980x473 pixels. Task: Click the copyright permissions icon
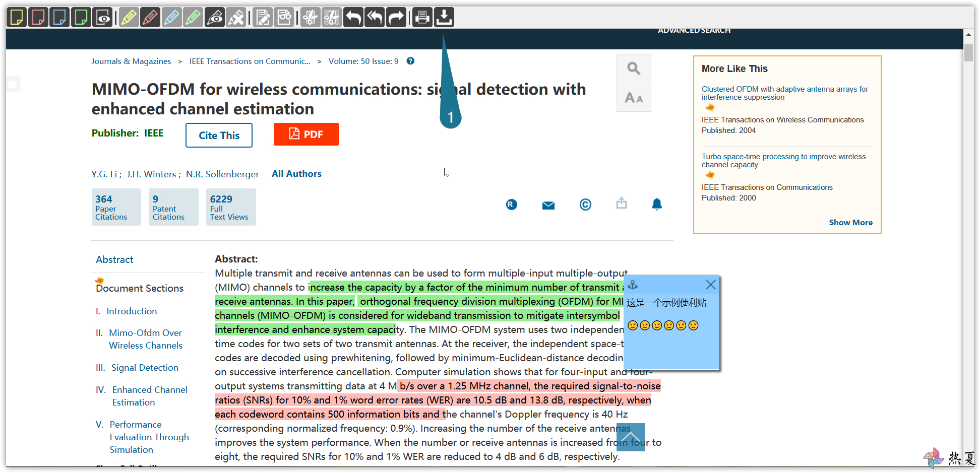(585, 205)
